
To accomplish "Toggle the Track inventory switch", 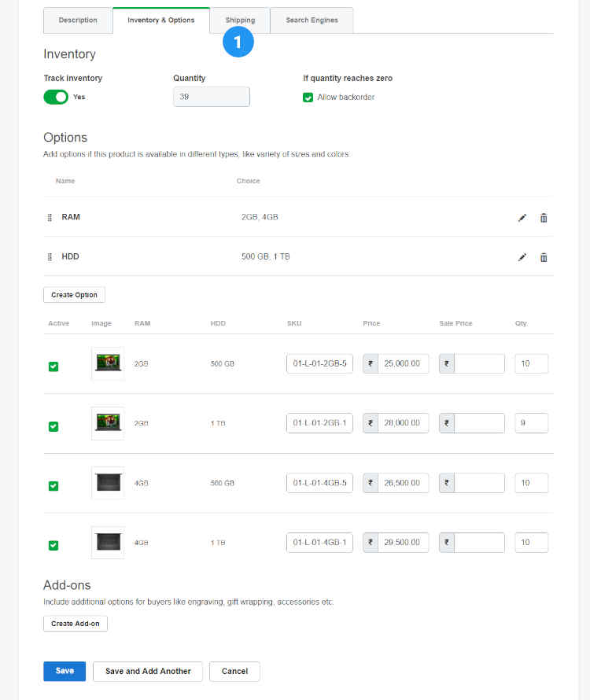I will (x=56, y=97).
